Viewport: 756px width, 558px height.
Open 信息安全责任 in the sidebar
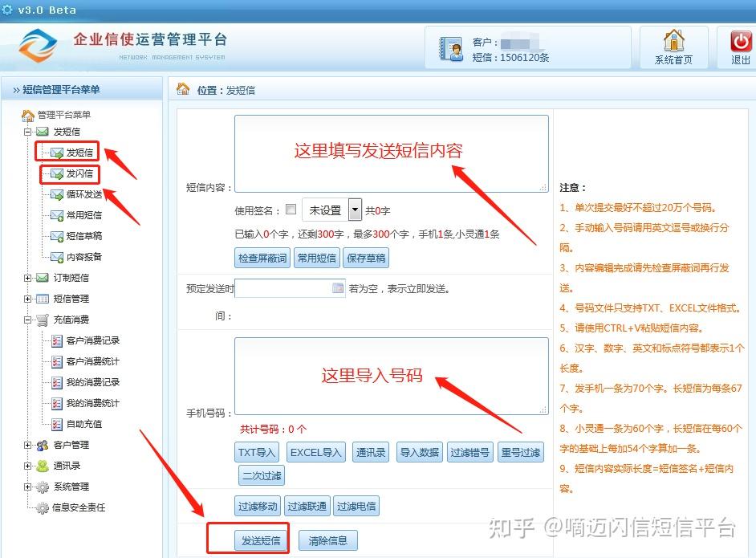[79, 507]
